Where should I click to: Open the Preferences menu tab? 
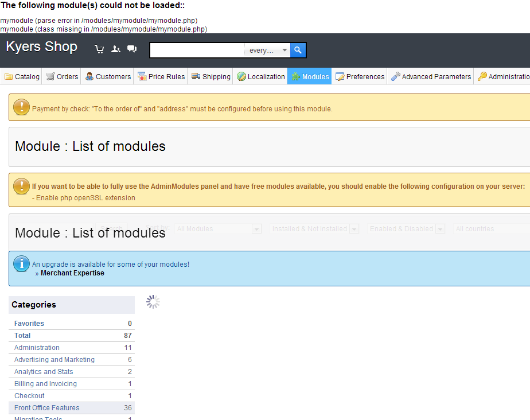tap(360, 76)
